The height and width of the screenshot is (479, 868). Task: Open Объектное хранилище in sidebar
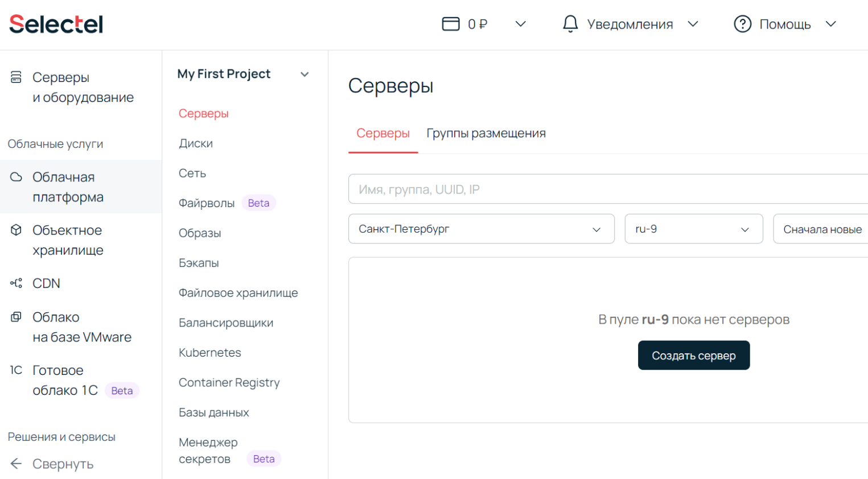pyautogui.click(x=68, y=240)
